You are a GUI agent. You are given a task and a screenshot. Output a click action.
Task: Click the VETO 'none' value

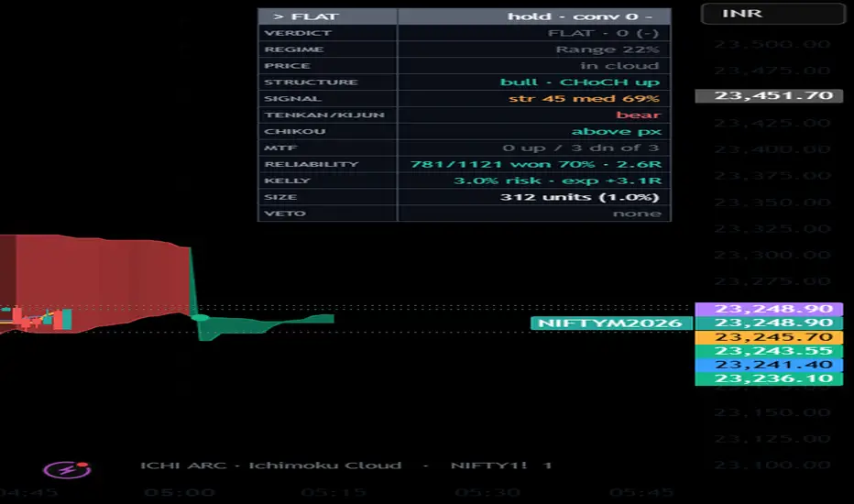click(637, 213)
